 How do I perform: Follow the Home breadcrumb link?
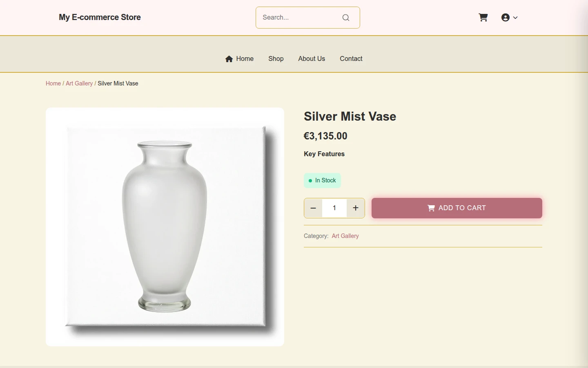pos(53,83)
